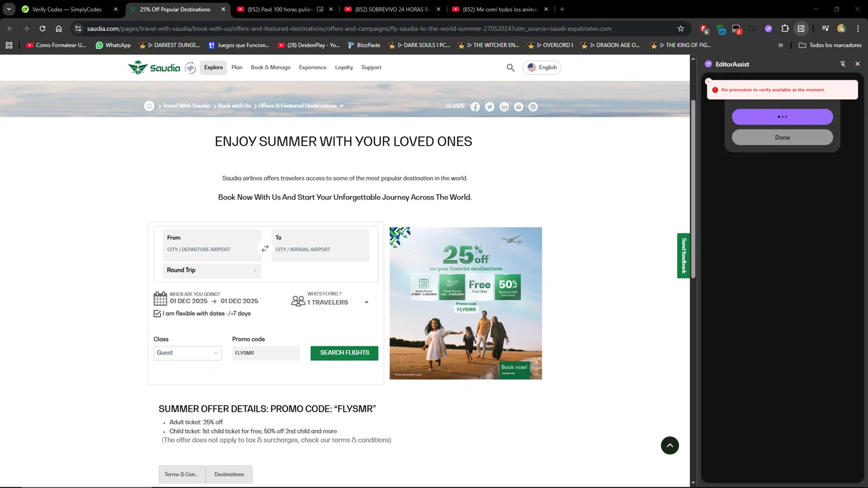
Task: Open the Plan menu
Action: pyautogui.click(x=237, y=68)
